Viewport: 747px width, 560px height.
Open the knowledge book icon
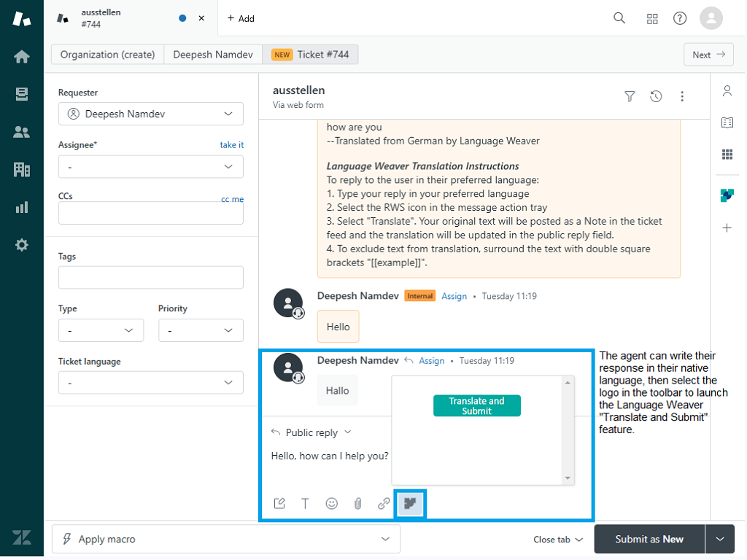pyautogui.click(x=727, y=122)
